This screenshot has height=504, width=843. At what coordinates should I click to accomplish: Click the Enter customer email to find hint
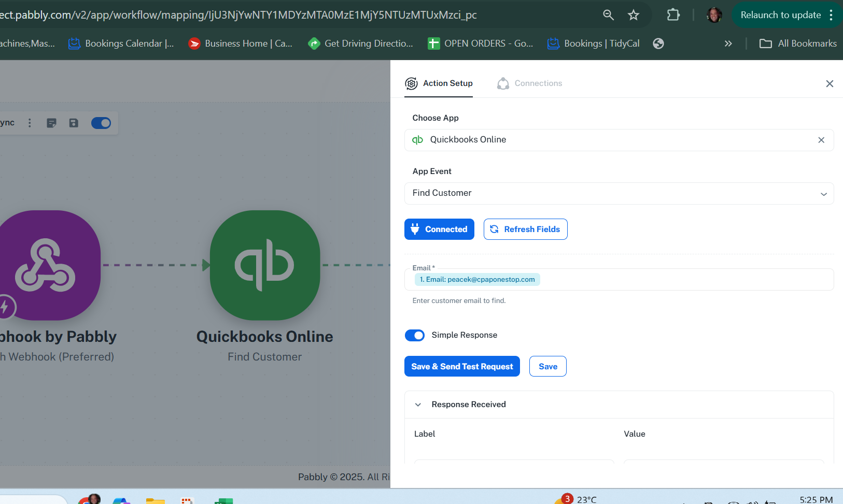(459, 300)
